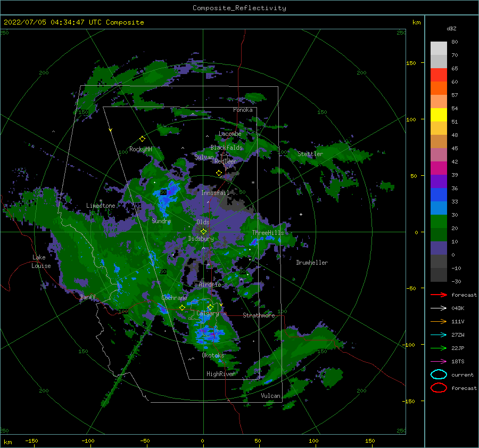This screenshot has height=448, width=479.
Task: Click the white plus marker north of Drumheller
Action: [x=301, y=214]
